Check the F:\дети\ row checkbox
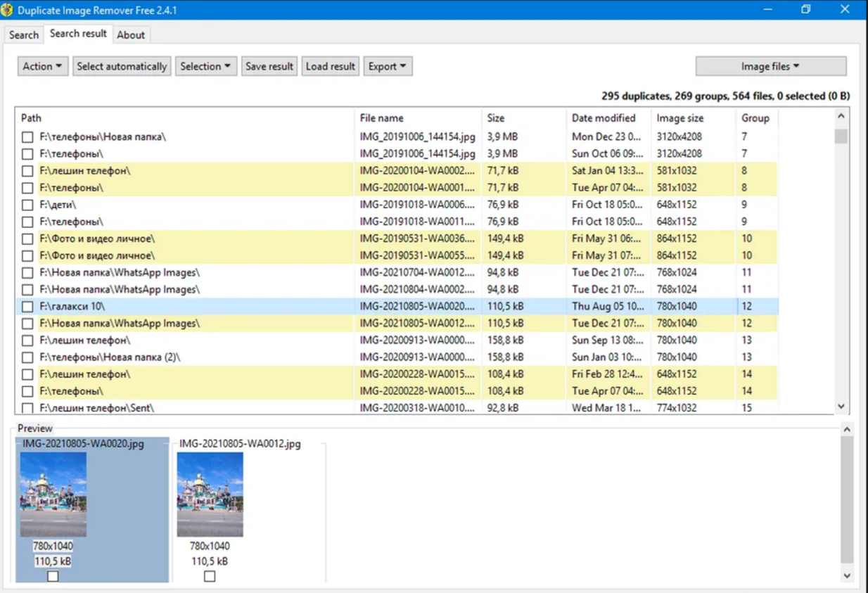Screen dimensions: 868x593 [x=27, y=205]
